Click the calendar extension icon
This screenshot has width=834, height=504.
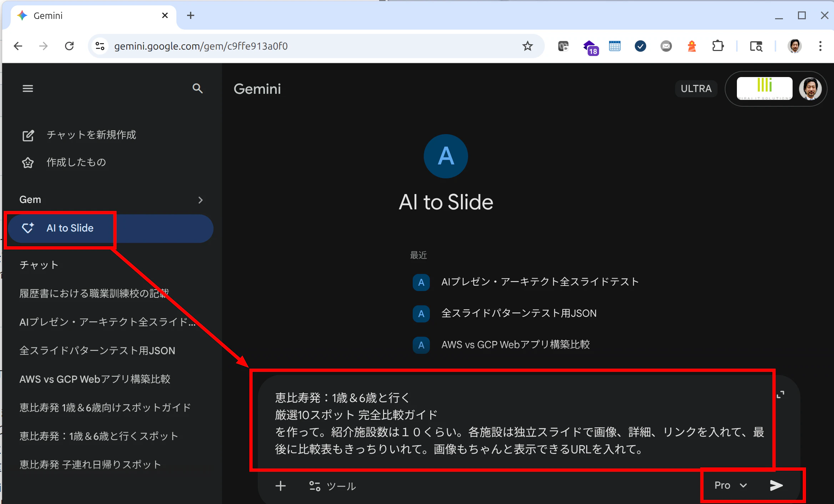pos(615,46)
